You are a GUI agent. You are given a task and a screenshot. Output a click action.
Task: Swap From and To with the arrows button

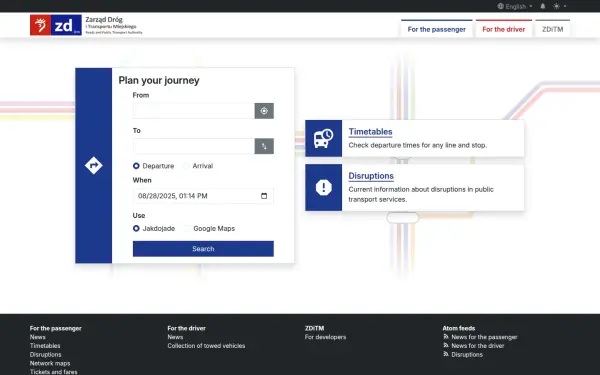[264, 146]
